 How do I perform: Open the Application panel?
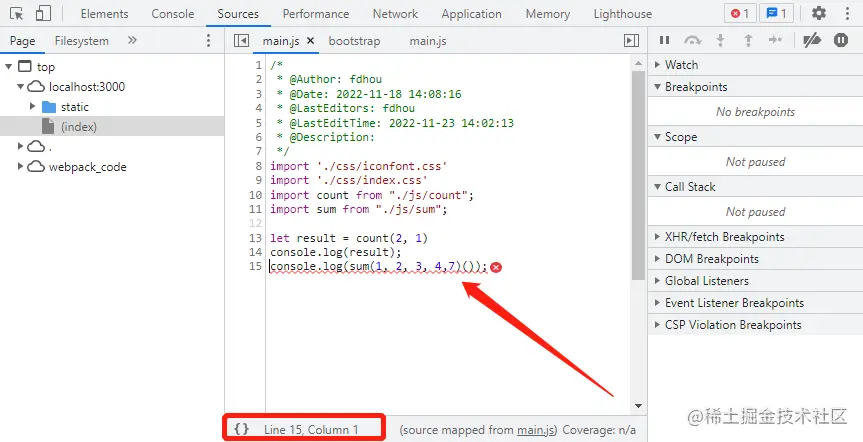[472, 14]
